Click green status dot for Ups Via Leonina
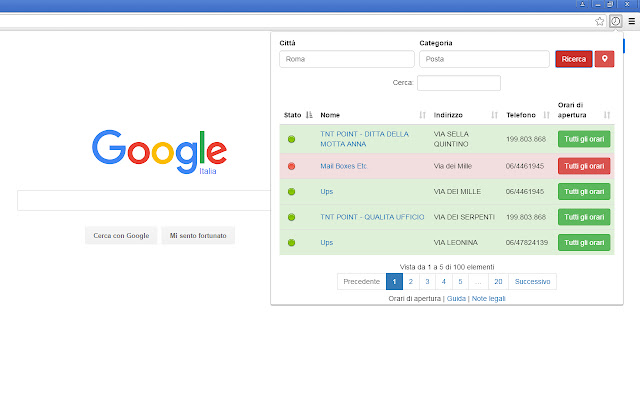Image resolution: width=640 pixels, height=400 pixels. [291, 242]
